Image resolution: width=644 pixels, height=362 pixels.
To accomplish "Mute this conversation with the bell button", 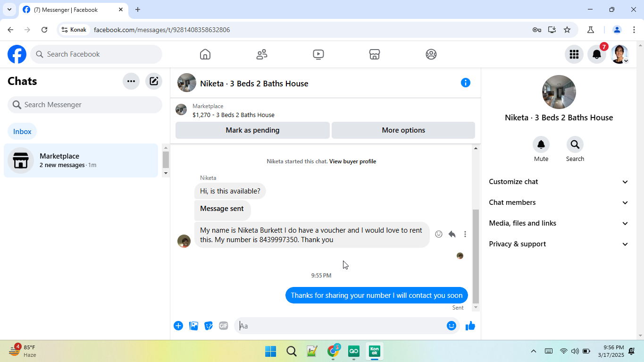I will [x=541, y=144].
